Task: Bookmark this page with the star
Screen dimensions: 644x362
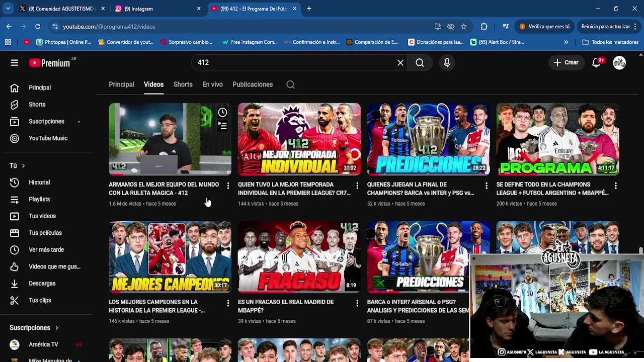Action: (463, 26)
